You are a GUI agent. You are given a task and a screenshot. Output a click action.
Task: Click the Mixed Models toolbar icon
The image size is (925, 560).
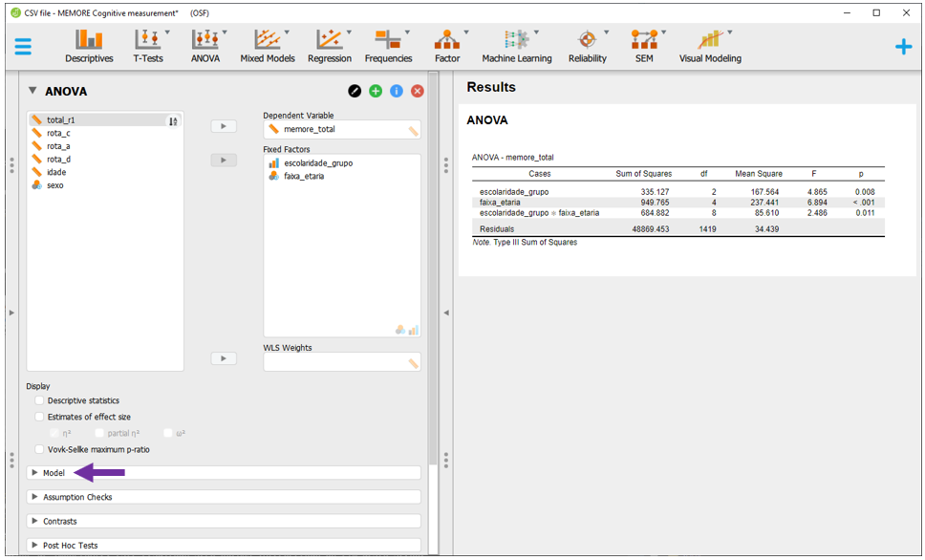tap(267, 45)
